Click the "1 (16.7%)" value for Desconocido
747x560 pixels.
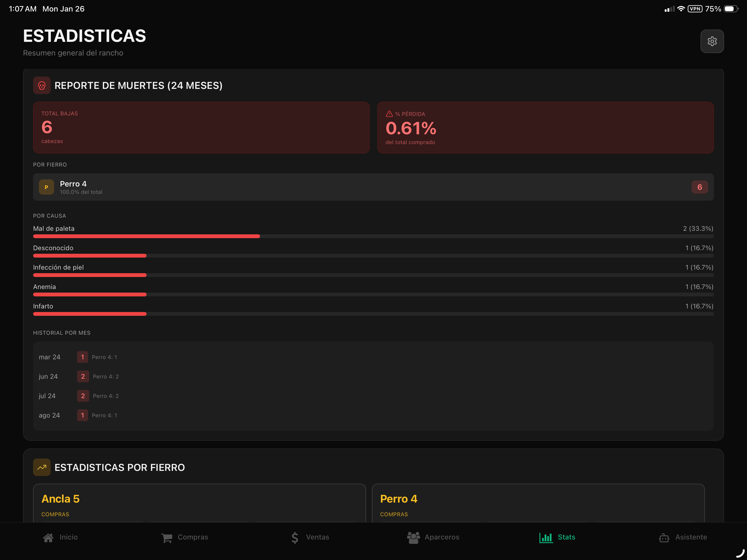(699, 248)
